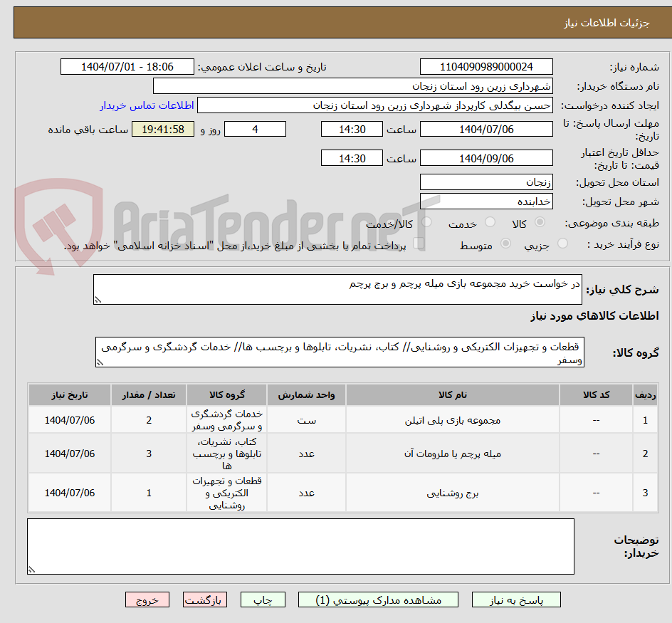Click the بازگشت button
Screen dimensions: 672x623
click(x=204, y=600)
